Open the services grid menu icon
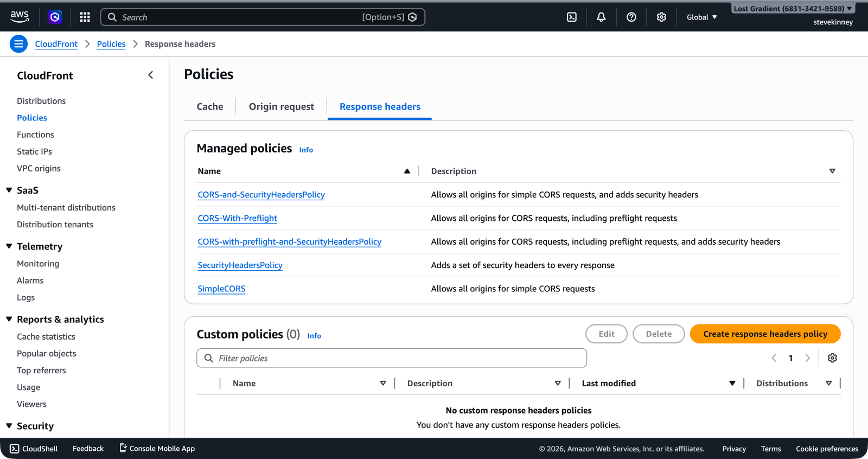Image resolution: width=868 pixels, height=459 pixels. tap(85, 17)
